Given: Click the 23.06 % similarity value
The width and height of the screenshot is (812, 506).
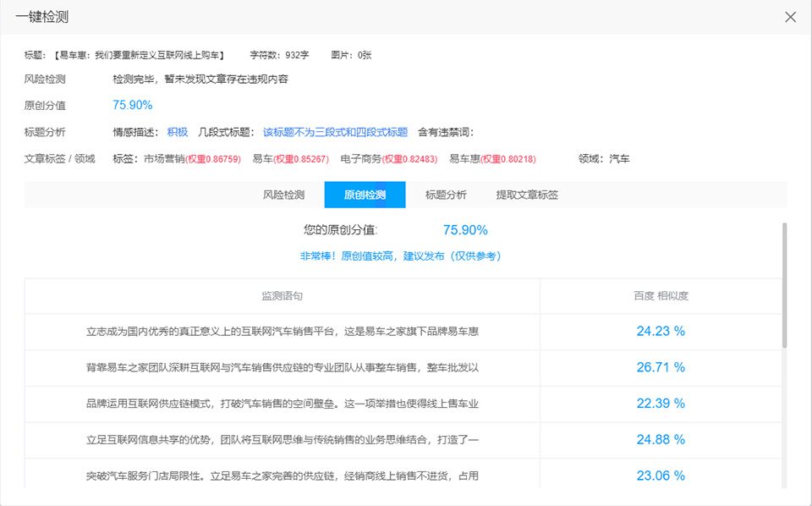Looking at the screenshot, I should click(x=661, y=476).
